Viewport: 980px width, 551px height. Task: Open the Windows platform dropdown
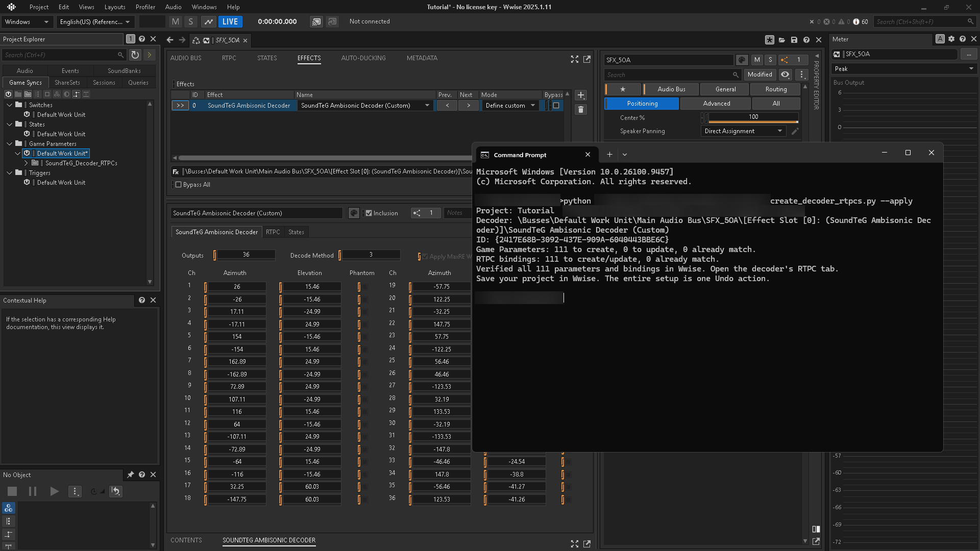pyautogui.click(x=26, y=21)
